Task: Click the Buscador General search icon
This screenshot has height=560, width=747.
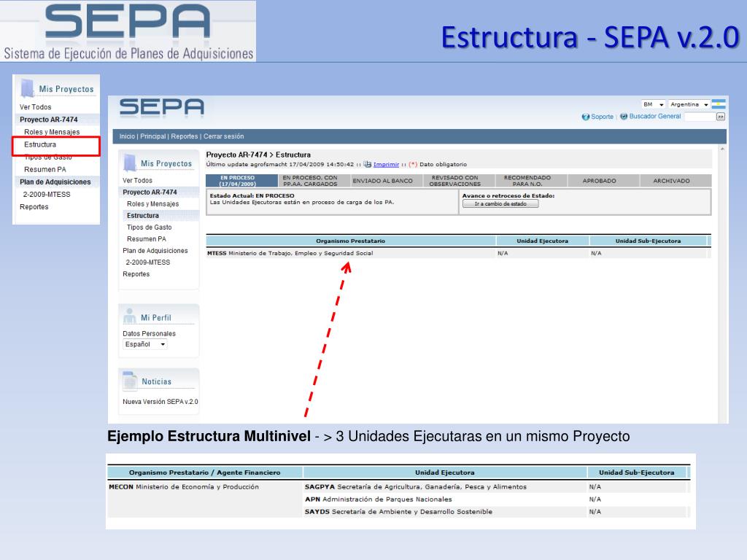Action: [624, 116]
